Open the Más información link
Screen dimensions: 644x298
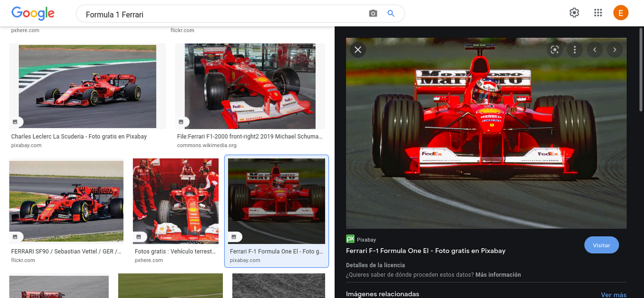pos(498,275)
